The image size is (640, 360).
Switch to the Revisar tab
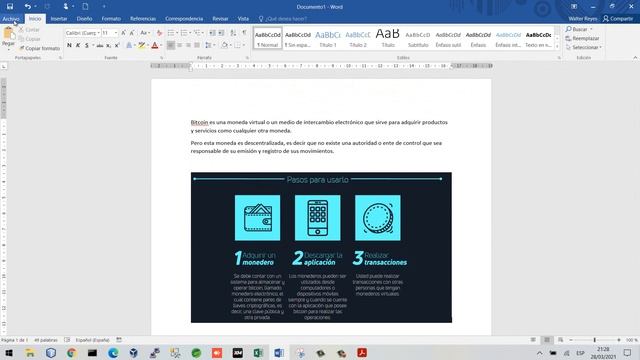[x=220, y=19]
